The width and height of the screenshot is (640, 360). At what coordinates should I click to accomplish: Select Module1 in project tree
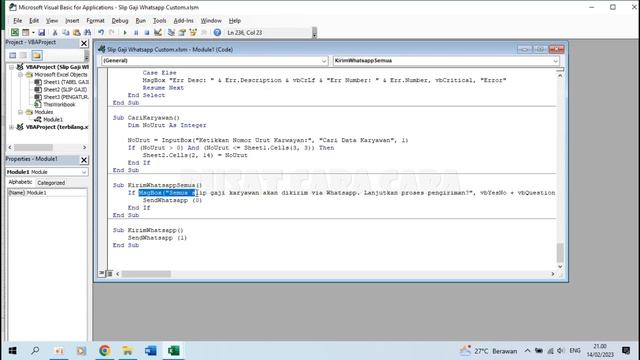pyautogui.click(x=49, y=120)
